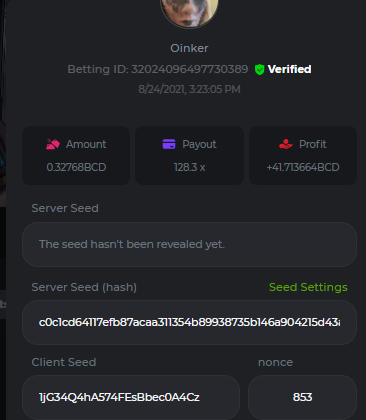Click the nonce label

coord(275,362)
